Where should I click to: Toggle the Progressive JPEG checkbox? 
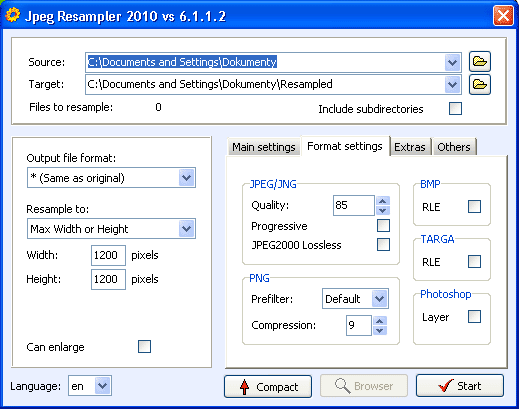pos(383,225)
